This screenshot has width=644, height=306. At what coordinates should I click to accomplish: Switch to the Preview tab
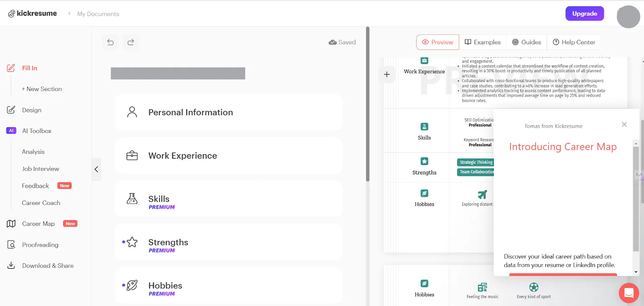[x=438, y=42]
